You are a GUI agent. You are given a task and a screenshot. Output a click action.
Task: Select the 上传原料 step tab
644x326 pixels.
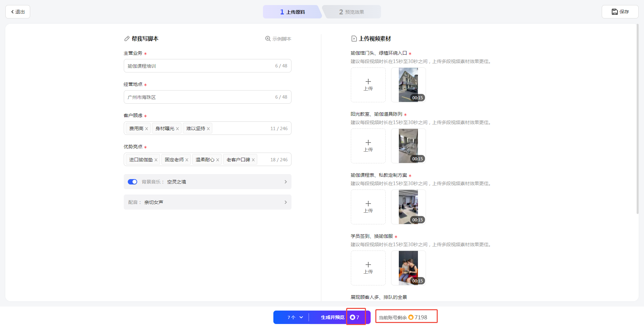292,12
